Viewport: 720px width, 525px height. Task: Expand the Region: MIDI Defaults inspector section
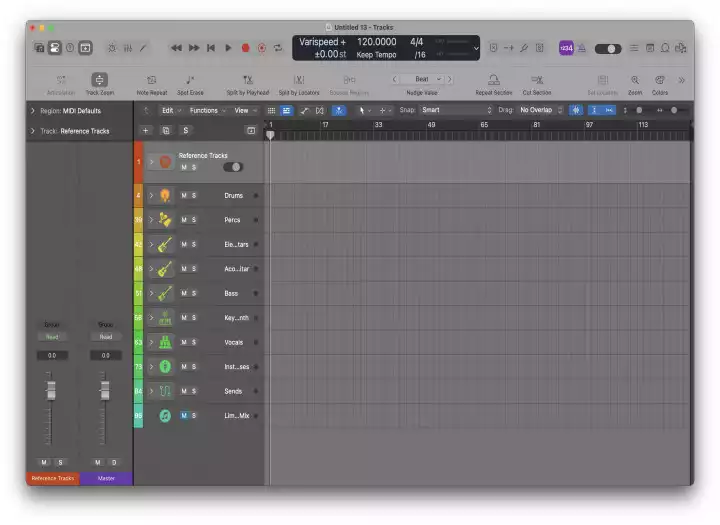click(x=33, y=111)
